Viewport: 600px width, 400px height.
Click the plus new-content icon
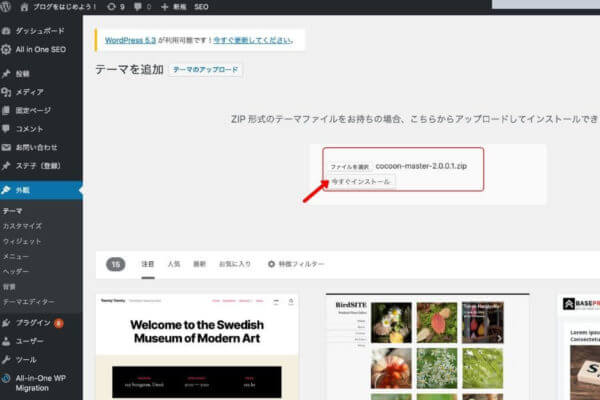click(x=165, y=7)
